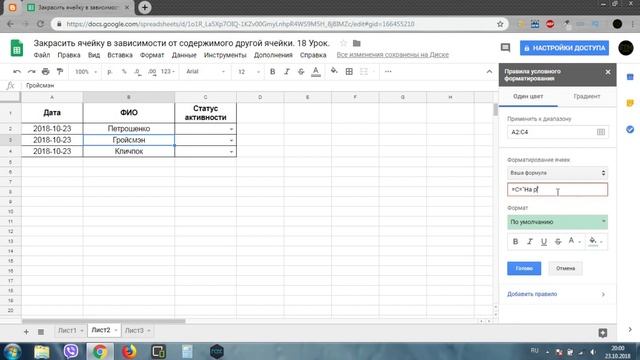
Task: Switch to sheet Лист1
Action: (x=67, y=330)
